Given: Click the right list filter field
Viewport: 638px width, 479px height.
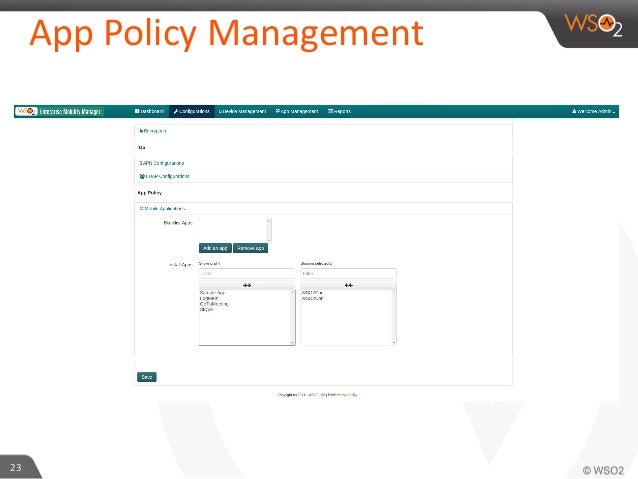Looking at the screenshot, I should point(348,273).
